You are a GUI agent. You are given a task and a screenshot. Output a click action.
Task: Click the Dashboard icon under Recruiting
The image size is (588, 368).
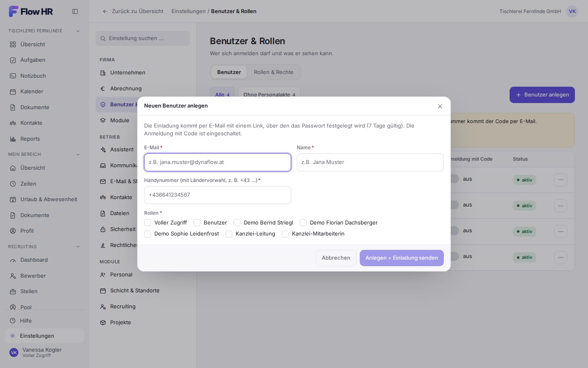click(13, 260)
